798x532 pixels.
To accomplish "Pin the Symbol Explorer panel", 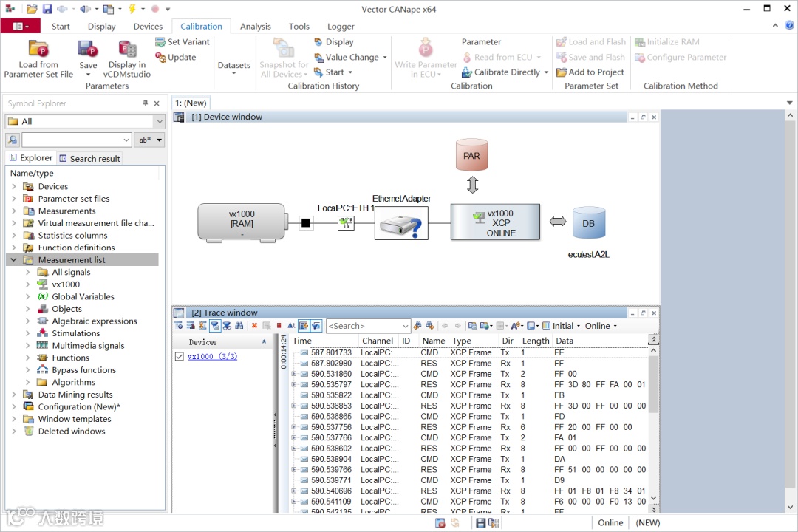I will [146, 103].
